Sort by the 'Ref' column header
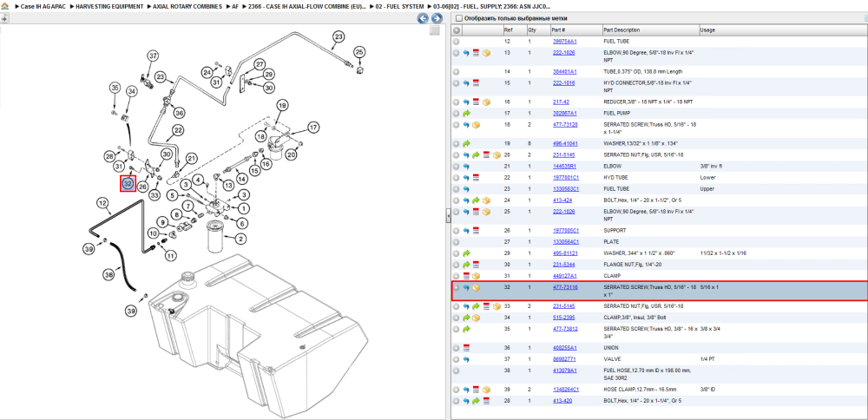The image size is (868, 420). point(514,30)
